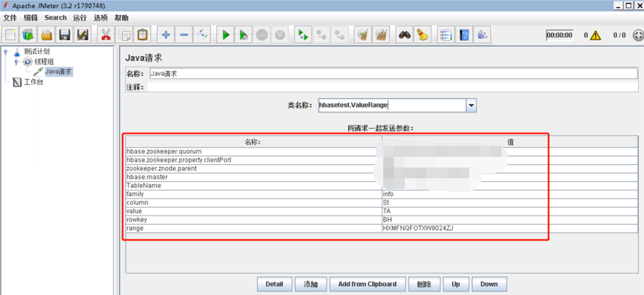The image size is (644, 295).
Task: Click the grayed Shutdown icon
Action: [279, 35]
